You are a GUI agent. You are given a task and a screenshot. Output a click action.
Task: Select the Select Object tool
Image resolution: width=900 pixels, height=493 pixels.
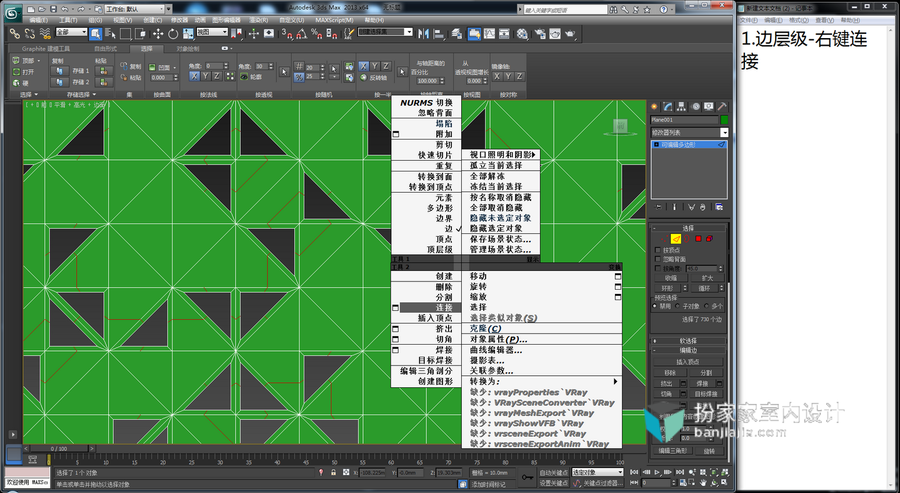pyautogui.click(x=96, y=34)
